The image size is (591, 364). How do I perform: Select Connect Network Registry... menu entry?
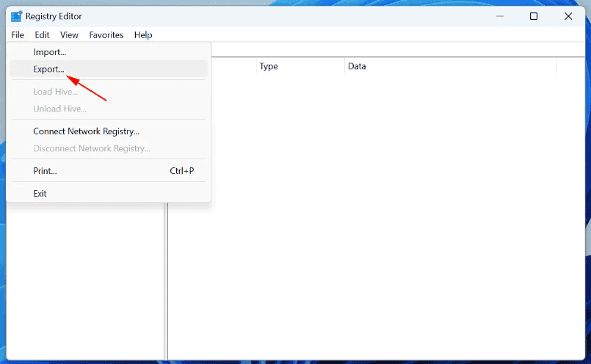[x=109, y=131]
